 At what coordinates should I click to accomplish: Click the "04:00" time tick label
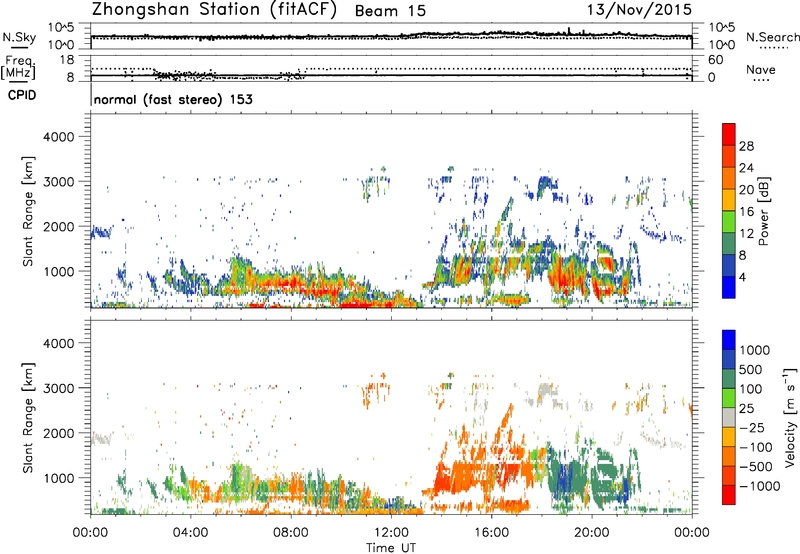click(190, 533)
